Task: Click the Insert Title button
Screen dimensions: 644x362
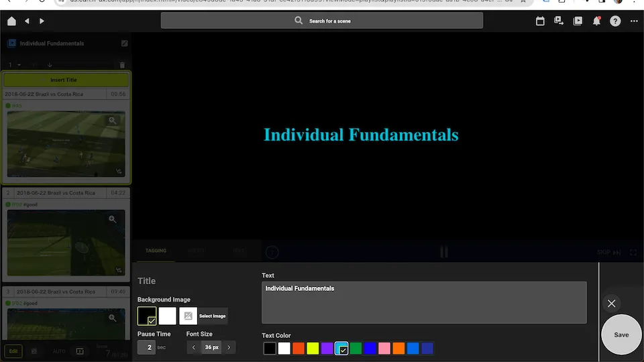Action: point(66,80)
